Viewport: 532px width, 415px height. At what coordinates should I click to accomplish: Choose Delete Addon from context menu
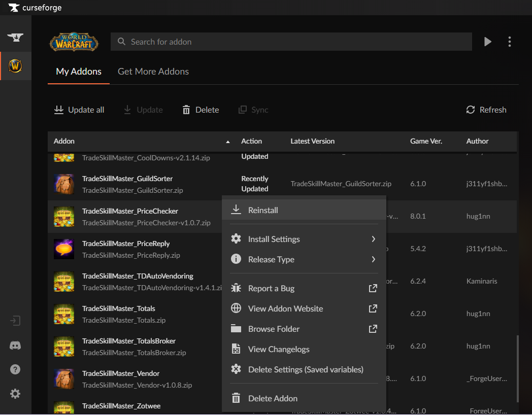[x=304, y=398]
